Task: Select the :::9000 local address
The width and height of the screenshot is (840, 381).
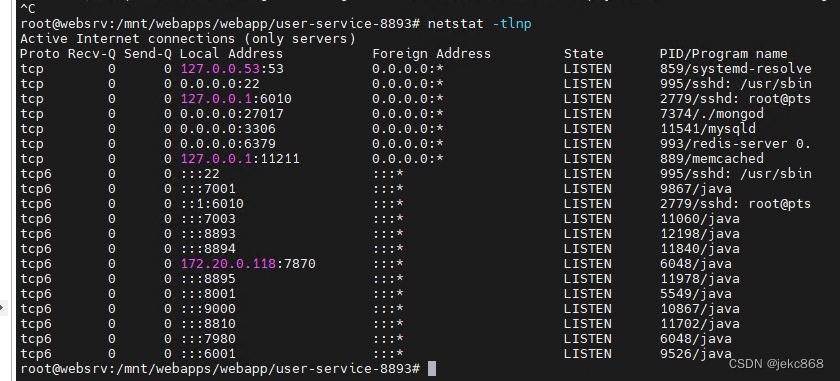Action: 208,309
